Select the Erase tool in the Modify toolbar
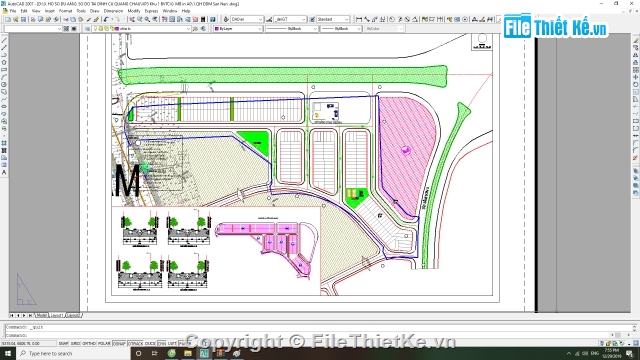 636,40
